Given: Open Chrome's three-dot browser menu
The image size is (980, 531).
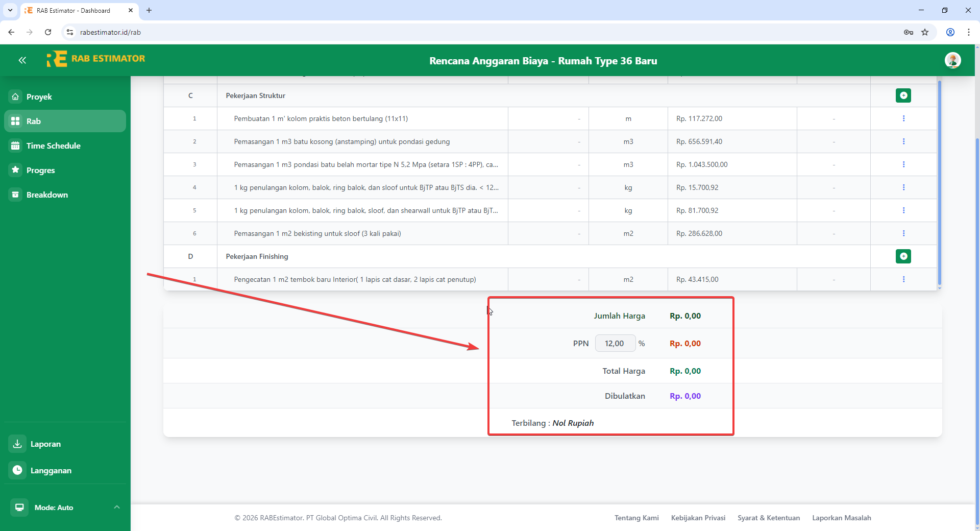Looking at the screenshot, I should pyautogui.click(x=968, y=32).
